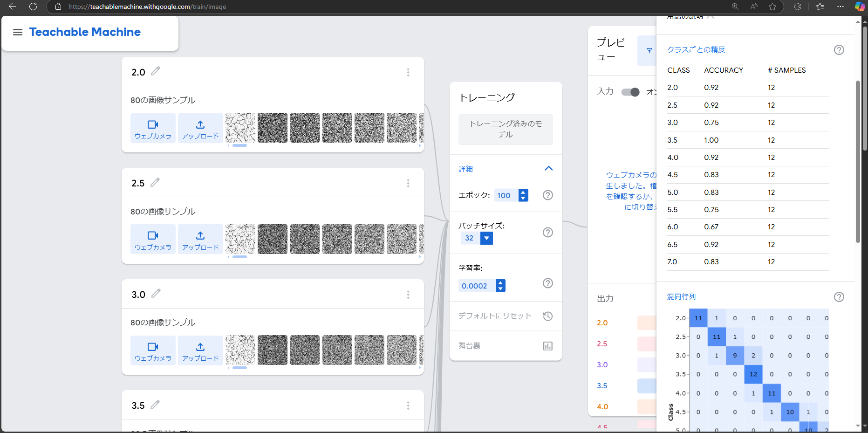868x433 pixels.
Task: Refresh the browser page
Action: [33, 7]
